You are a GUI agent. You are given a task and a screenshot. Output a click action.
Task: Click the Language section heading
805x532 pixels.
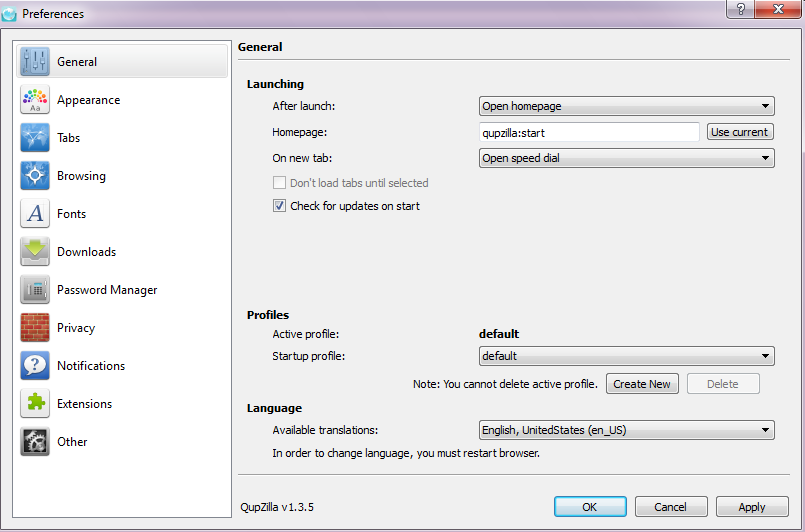[274, 408]
